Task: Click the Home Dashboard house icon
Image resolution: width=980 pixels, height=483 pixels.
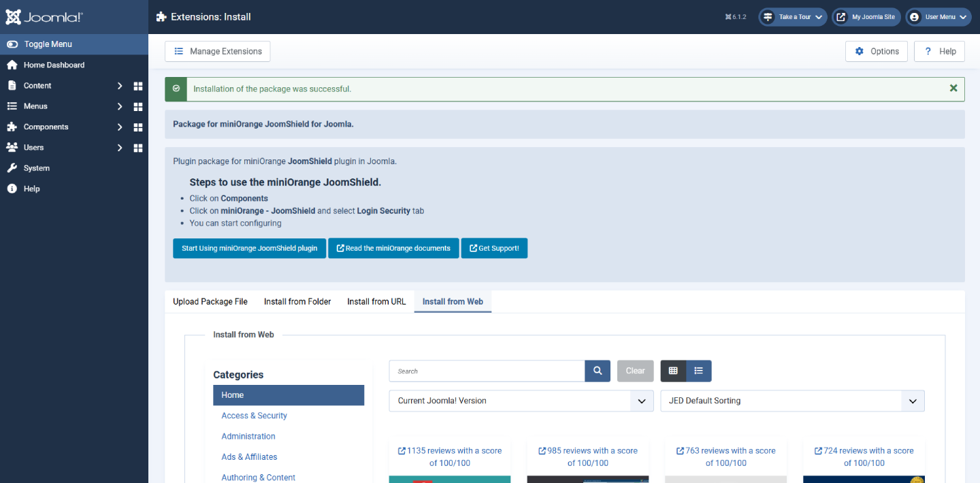Action: coord(12,65)
